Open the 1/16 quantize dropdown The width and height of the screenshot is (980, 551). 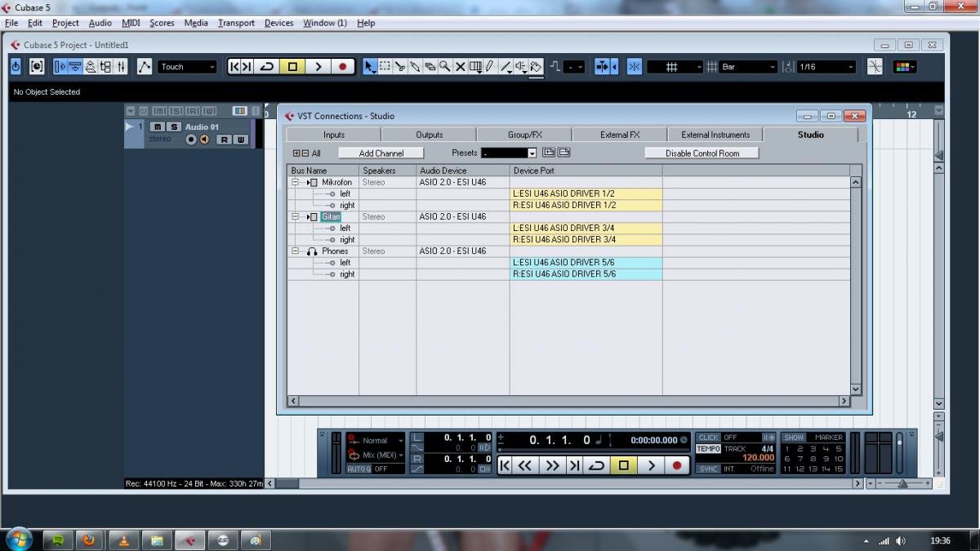pos(826,67)
